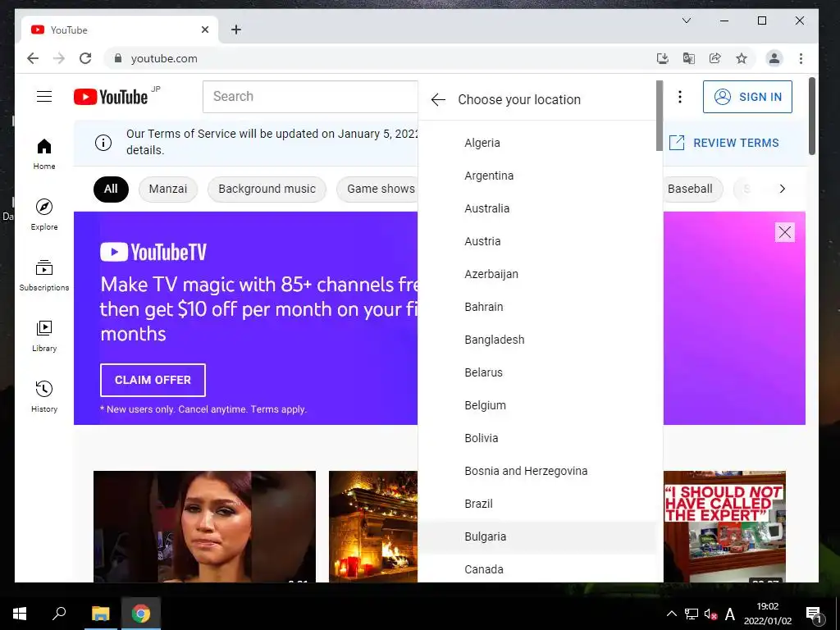Open Library in the sidebar
The image size is (840, 630).
[44, 336]
